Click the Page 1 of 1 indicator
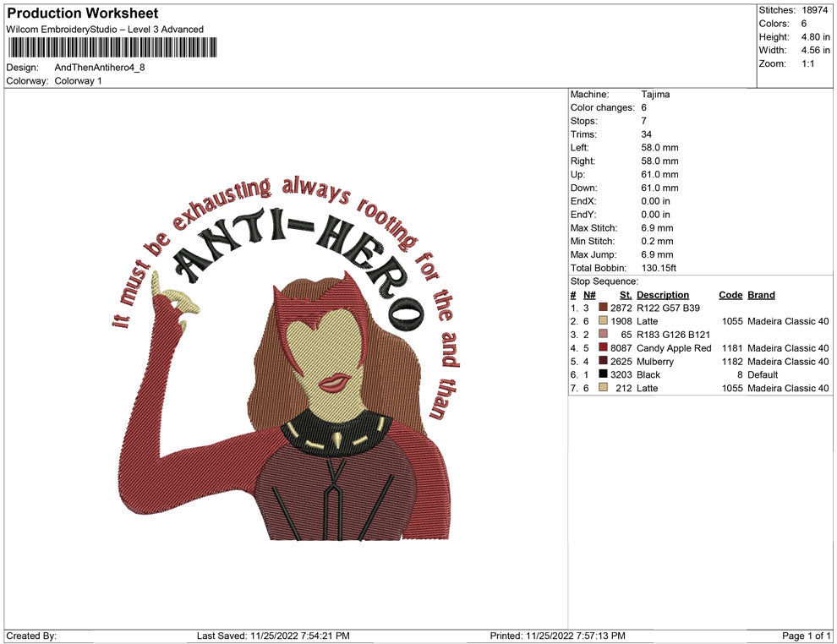 tap(807, 636)
